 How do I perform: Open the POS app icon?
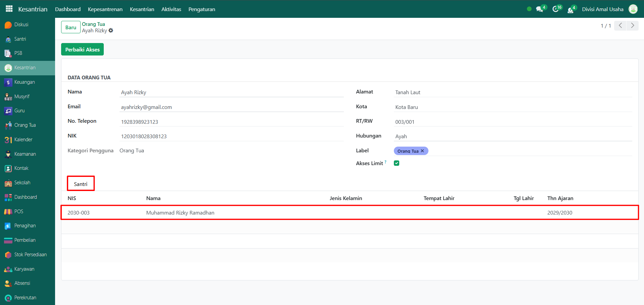point(8,212)
